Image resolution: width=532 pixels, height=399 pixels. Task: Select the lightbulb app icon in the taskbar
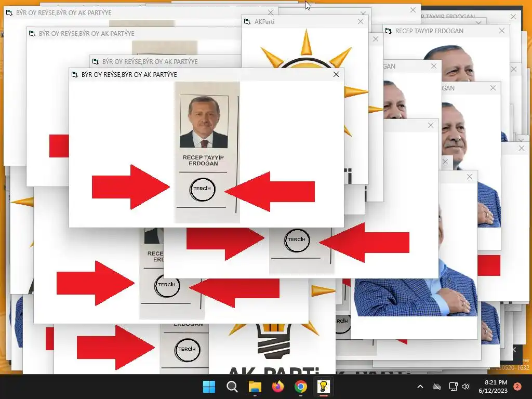tap(323, 387)
